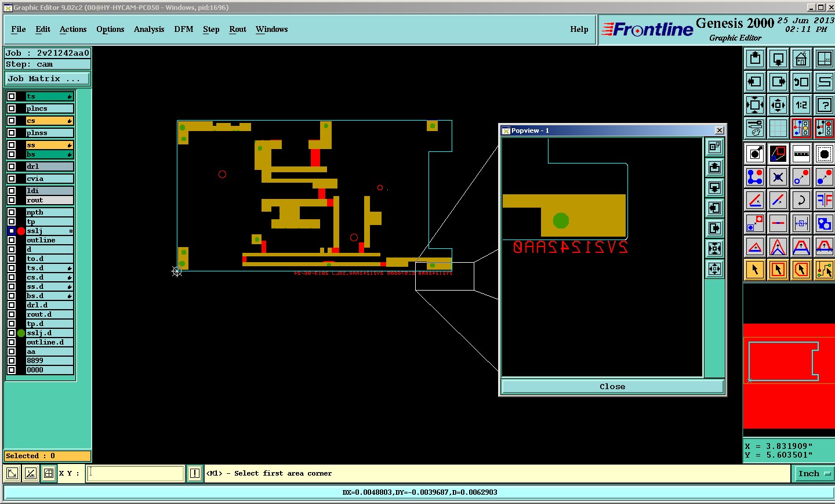Click the home view house icon
Viewport: 835px width, 504px height.
click(x=801, y=59)
